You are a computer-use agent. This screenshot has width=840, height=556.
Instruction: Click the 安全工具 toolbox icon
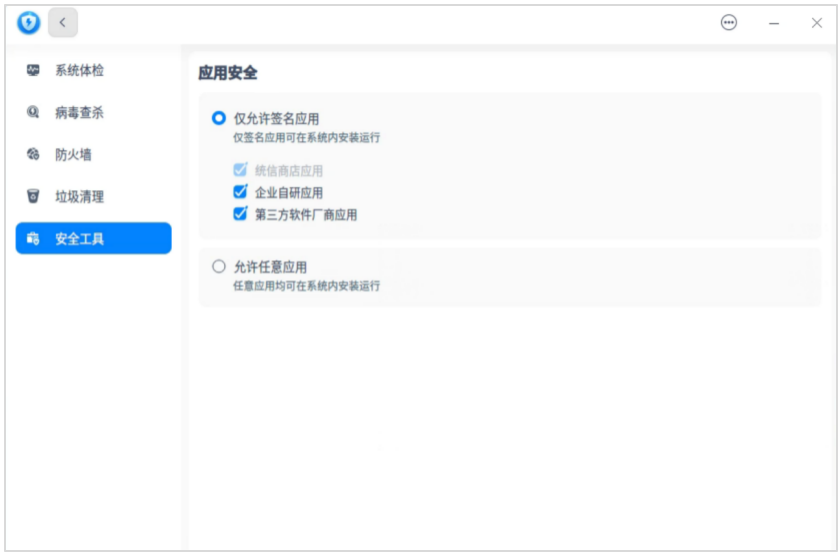(33, 239)
